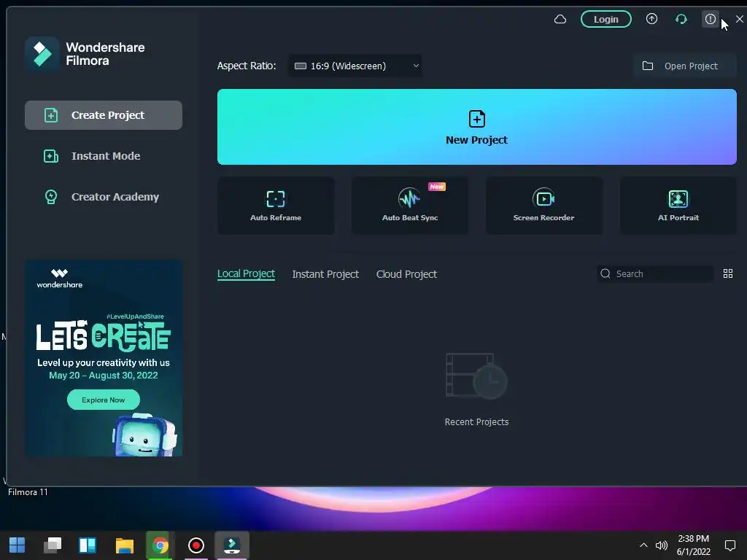The height and width of the screenshot is (560, 747).
Task: Switch to Instant Project tab
Action: 325,274
